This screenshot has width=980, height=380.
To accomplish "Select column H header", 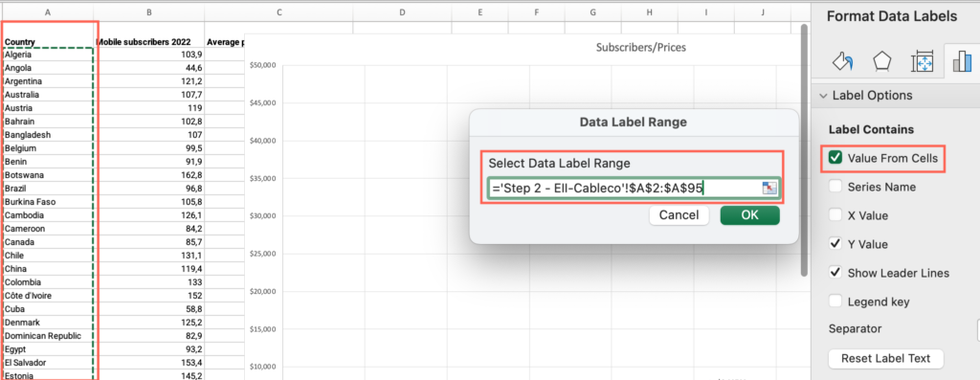I will pyautogui.click(x=650, y=11).
